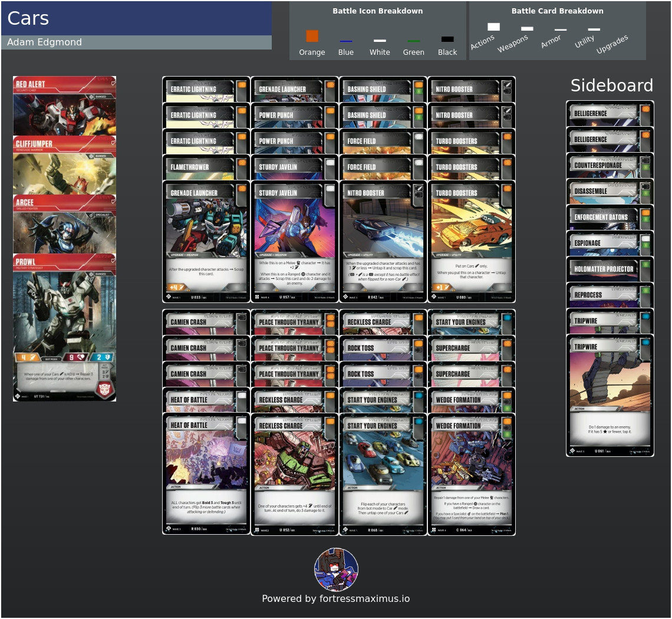Click Tripwire's 'Do 1 damage to an enemy' text
Screen dimensions: 672x619
coord(610,429)
